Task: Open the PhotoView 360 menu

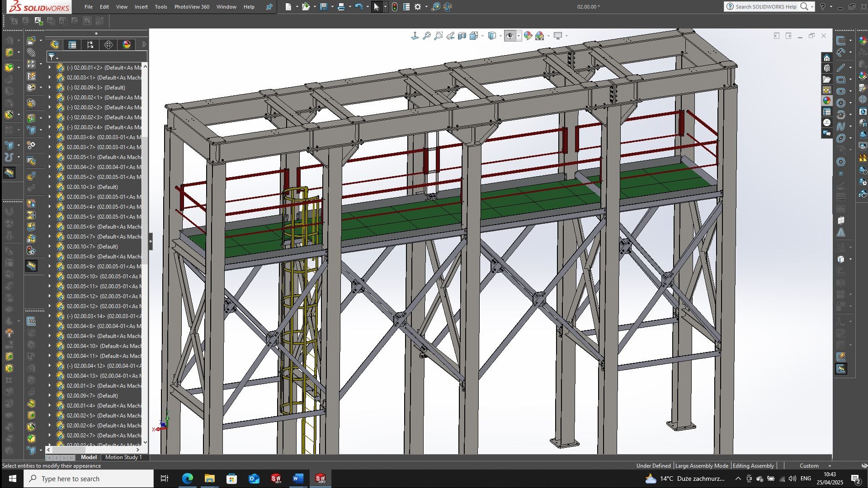Action: pos(192,7)
